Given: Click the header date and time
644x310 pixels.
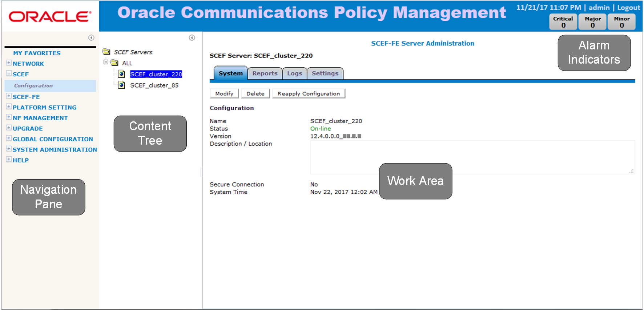Looking at the screenshot, I should point(549,8).
